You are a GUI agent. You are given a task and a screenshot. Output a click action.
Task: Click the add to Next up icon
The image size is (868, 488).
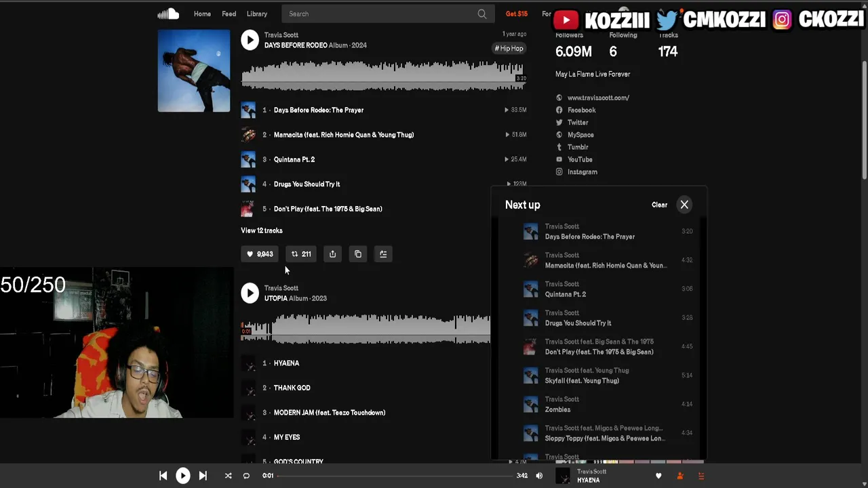click(x=383, y=254)
